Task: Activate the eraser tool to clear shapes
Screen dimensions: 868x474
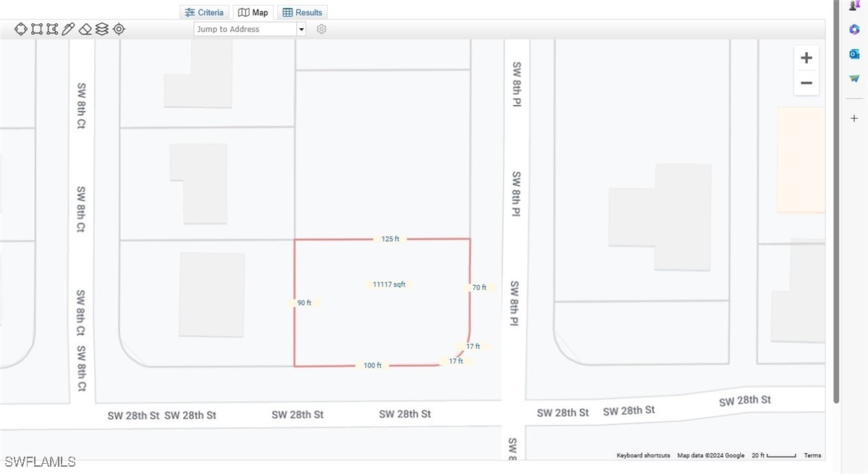Action: click(x=85, y=29)
